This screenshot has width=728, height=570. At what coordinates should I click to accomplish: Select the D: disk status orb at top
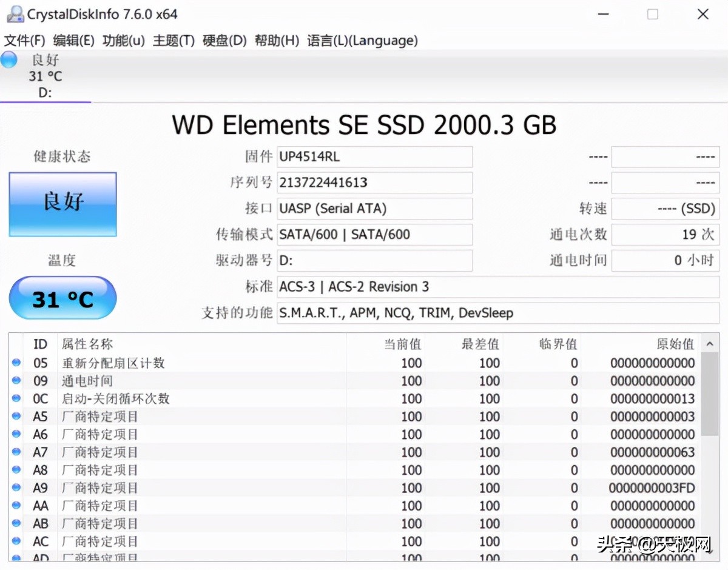9,59
